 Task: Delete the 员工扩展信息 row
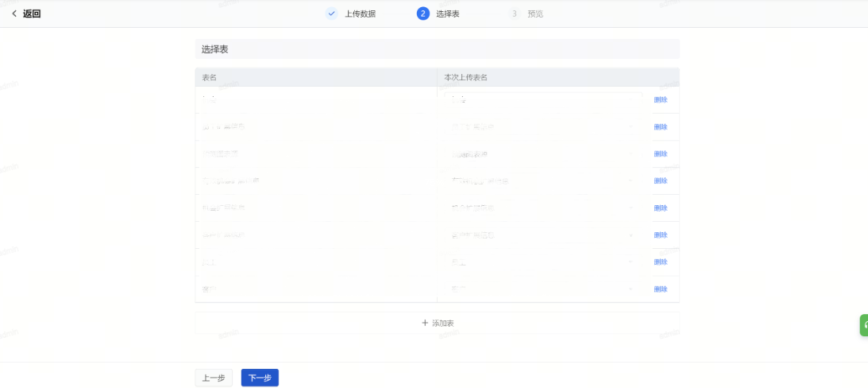pos(661,127)
